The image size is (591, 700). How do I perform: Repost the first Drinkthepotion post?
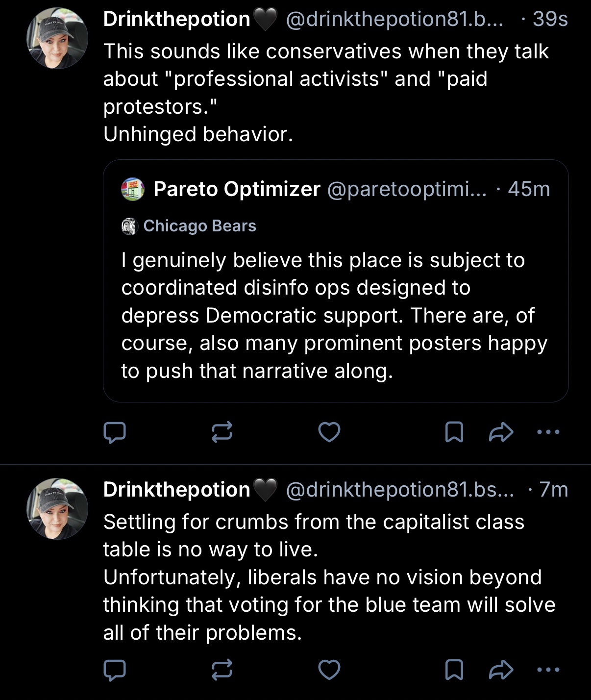[x=222, y=432]
